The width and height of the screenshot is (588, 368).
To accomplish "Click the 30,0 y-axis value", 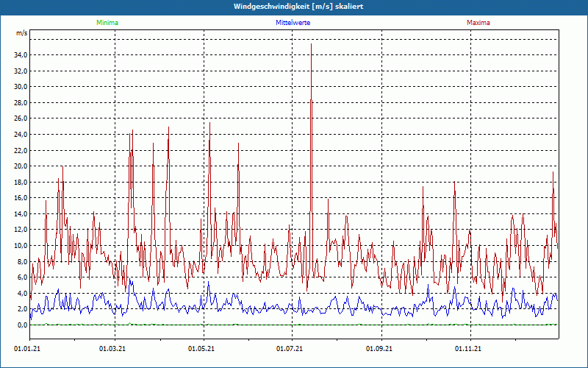I will 21,87.
